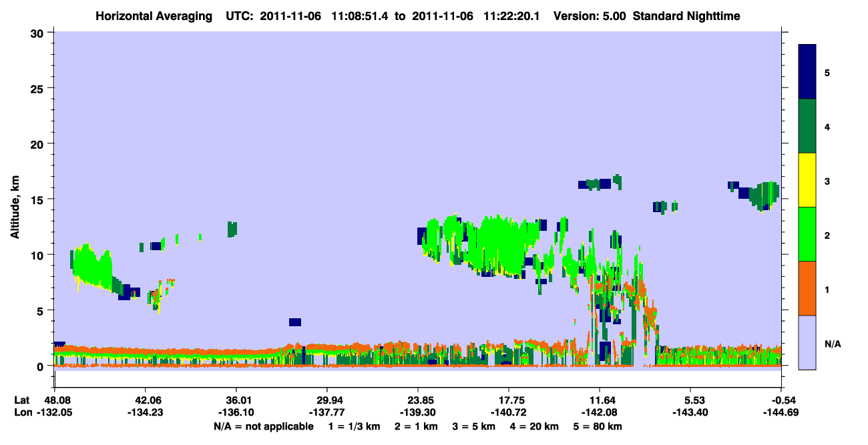Click the bright green level 2 colorbar segment

pos(807,234)
